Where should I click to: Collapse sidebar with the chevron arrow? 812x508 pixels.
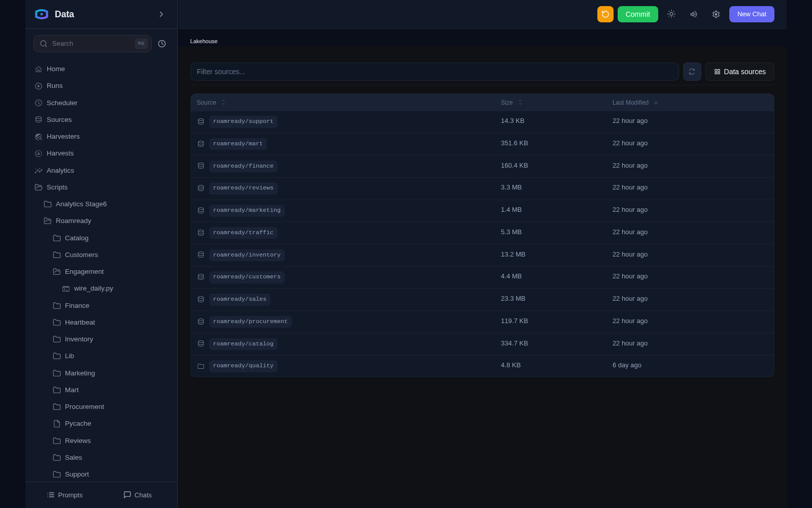pyautogui.click(x=161, y=14)
